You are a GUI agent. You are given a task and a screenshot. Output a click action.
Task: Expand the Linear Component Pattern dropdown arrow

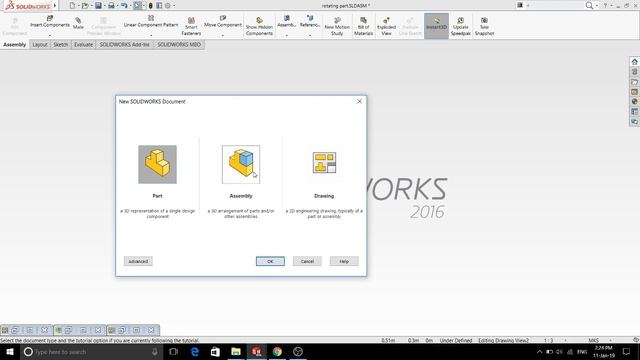[151, 35]
